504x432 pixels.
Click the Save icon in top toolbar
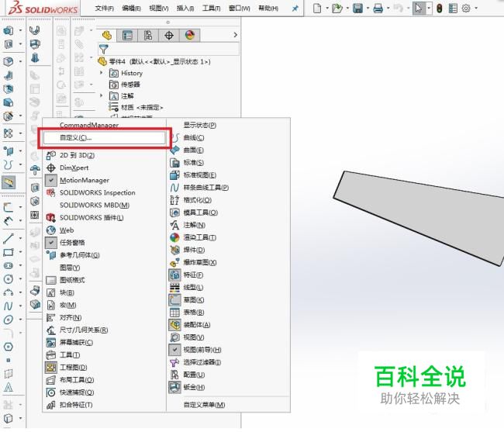pyautogui.click(x=357, y=8)
